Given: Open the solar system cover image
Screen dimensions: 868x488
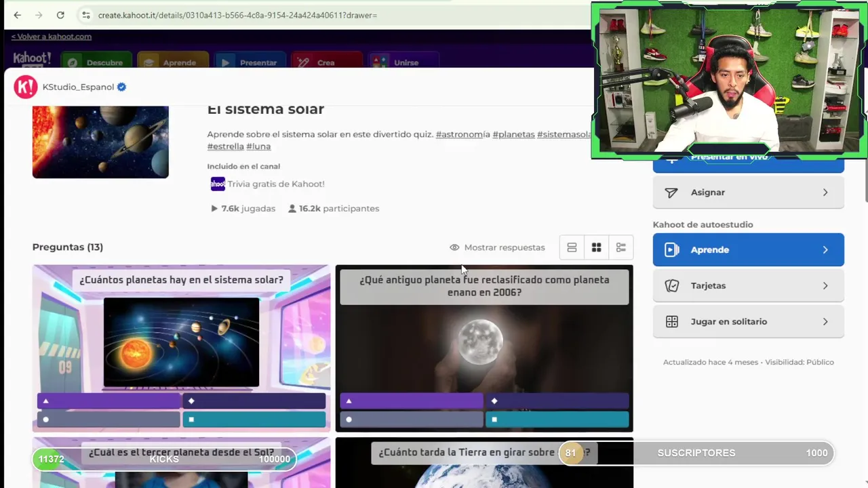Looking at the screenshot, I should 100,142.
